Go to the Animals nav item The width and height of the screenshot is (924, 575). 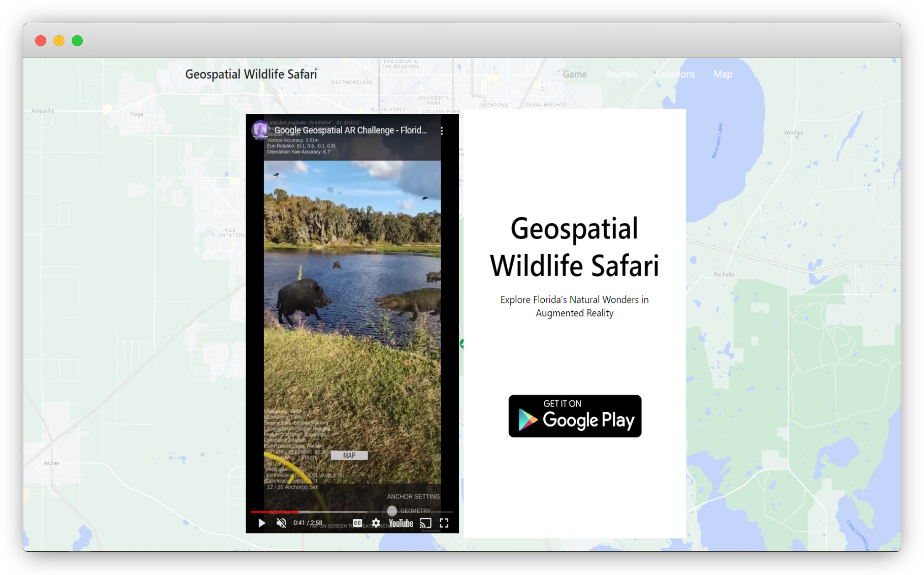(621, 74)
